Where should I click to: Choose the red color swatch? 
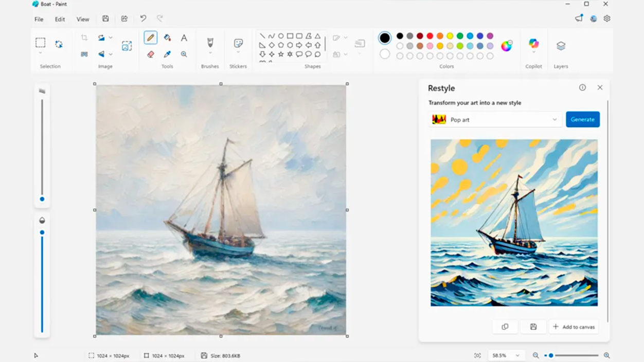click(x=430, y=36)
